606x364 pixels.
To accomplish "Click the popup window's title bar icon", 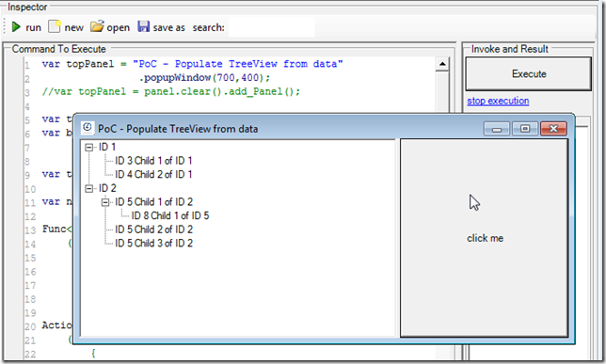I will [88, 128].
